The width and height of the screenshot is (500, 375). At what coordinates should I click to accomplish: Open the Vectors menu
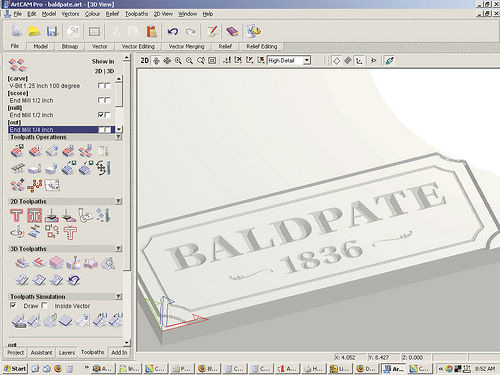70,14
